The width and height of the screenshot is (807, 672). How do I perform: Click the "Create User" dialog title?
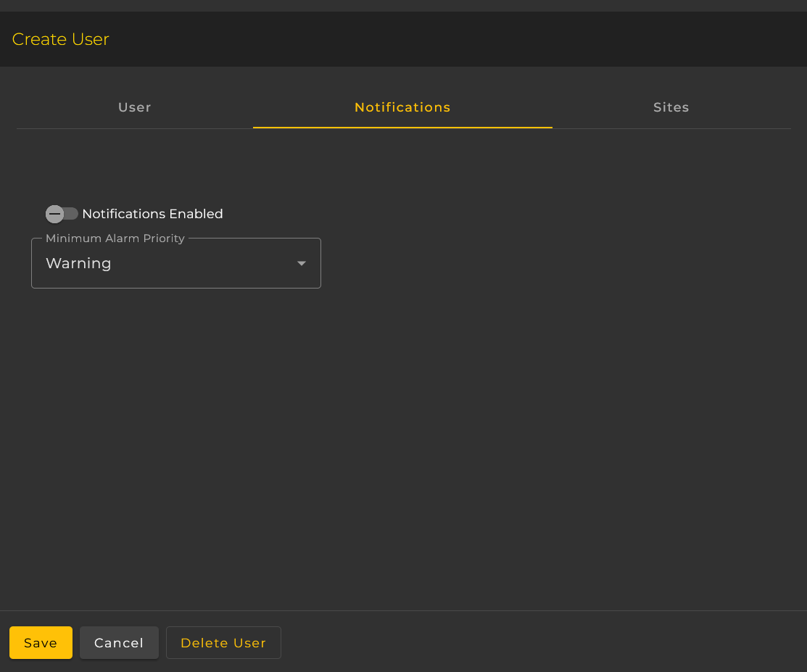tap(61, 39)
